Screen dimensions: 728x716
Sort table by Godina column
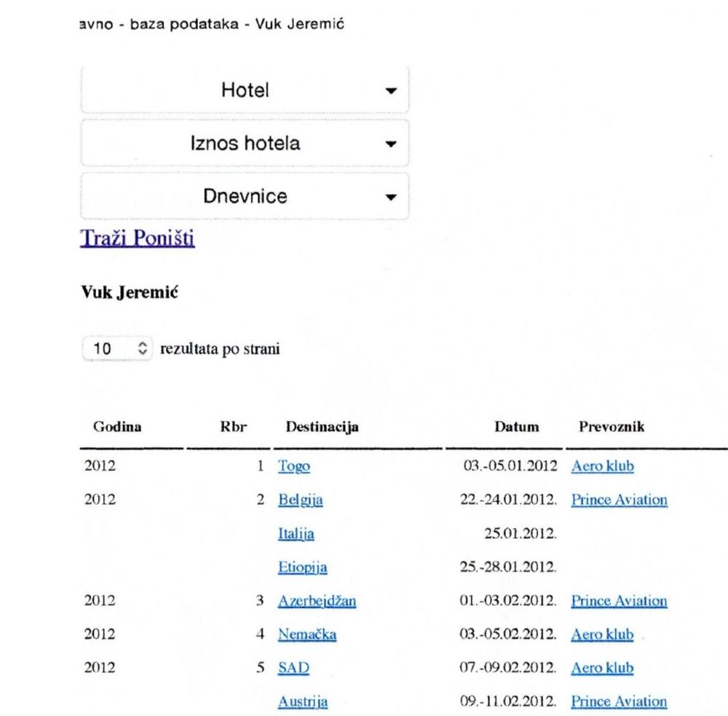(x=117, y=427)
